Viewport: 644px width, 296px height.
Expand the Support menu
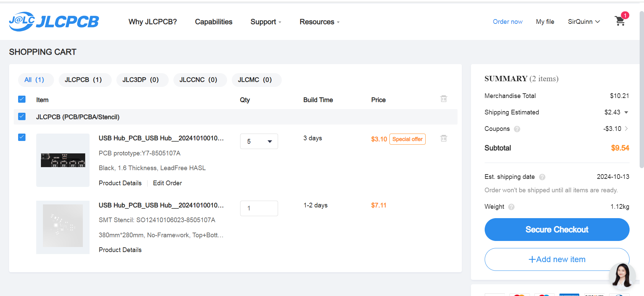click(266, 22)
